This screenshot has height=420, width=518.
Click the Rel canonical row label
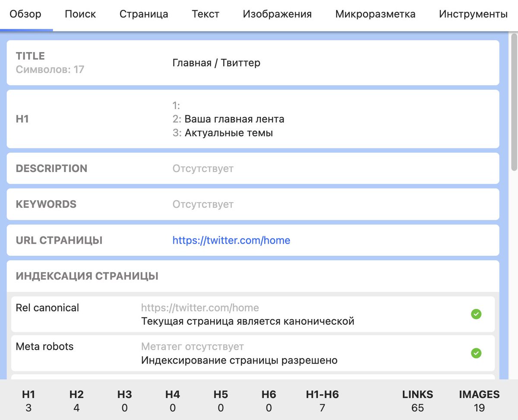tap(47, 308)
